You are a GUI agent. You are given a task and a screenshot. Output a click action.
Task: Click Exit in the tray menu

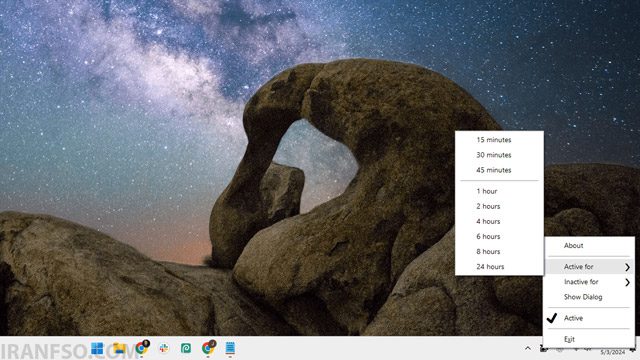[588, 339]
